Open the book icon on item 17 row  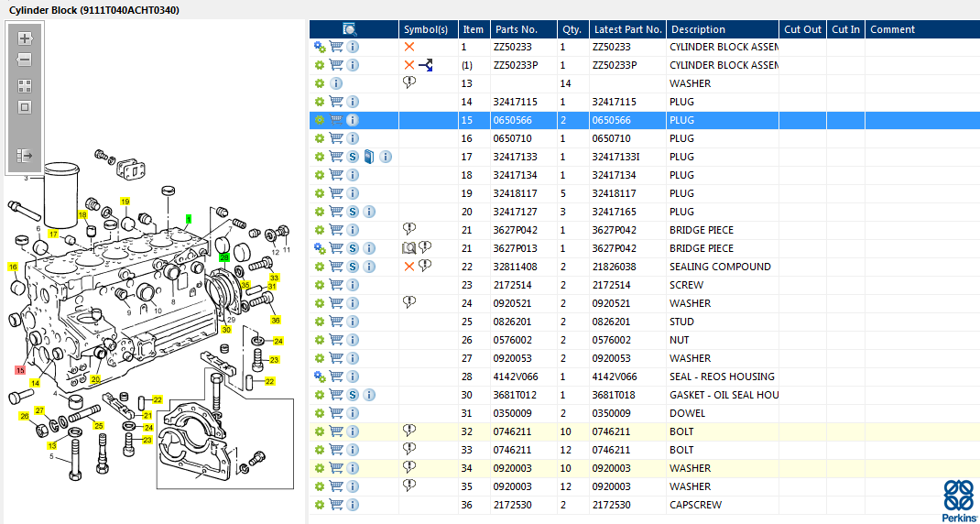368,157
